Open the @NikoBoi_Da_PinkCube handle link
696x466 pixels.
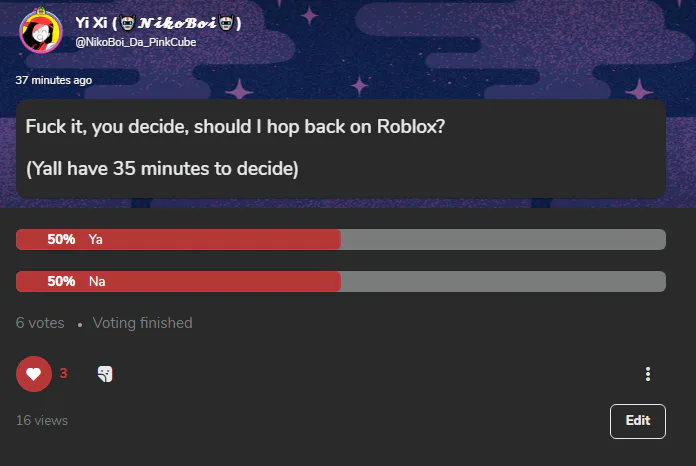tap(135, 42)
